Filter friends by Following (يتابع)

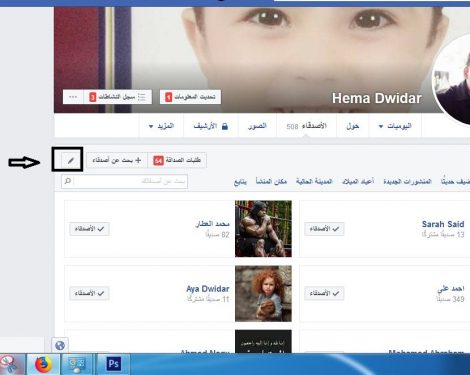(240, 181)
